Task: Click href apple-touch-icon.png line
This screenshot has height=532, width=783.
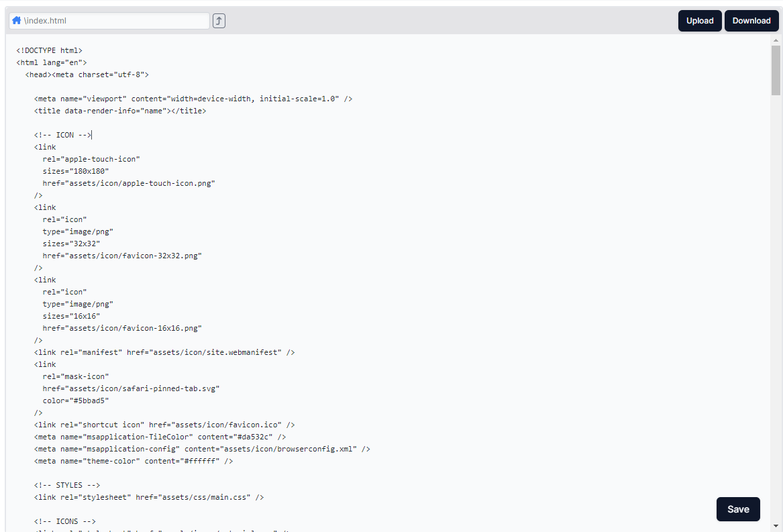Action: [129, 183]
